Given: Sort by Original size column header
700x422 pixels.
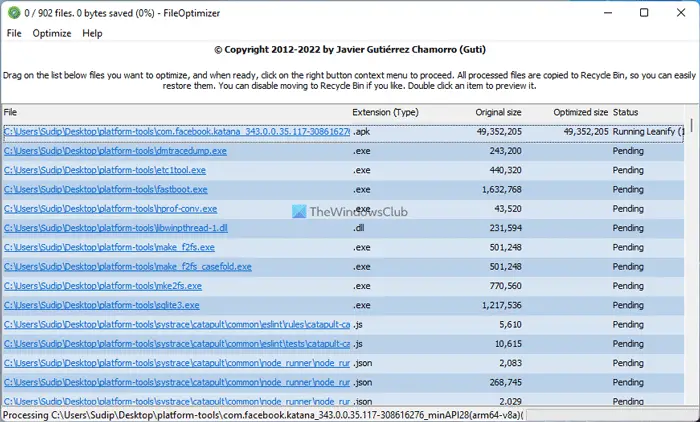Looking at the screenshot, I should click(498, 112).
